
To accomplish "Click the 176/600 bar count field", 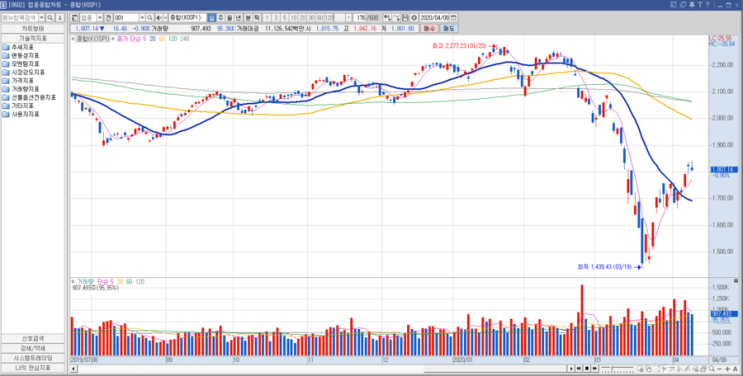I will (x=366, y=18).
